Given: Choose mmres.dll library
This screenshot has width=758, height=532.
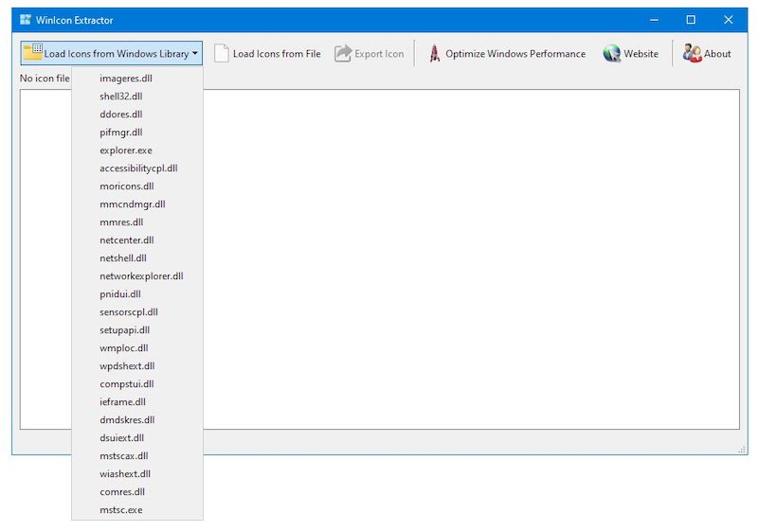Looking at the screenshot, I should coord(137,222).
